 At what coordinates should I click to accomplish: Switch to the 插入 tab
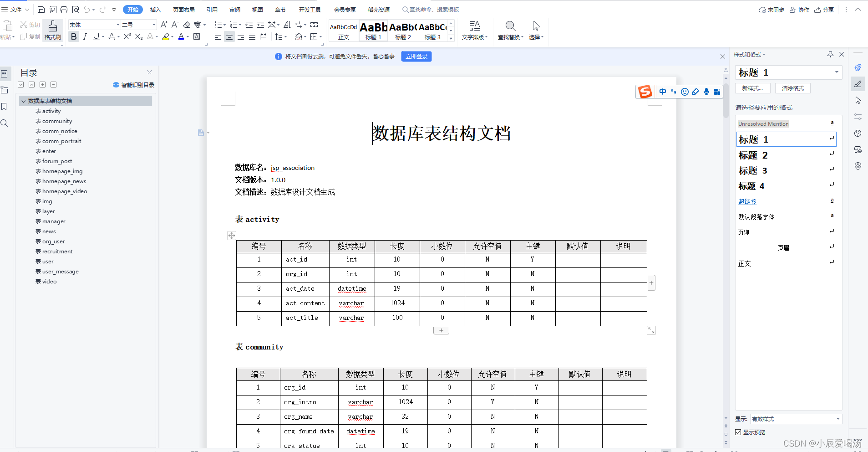[x=156, y=10]
